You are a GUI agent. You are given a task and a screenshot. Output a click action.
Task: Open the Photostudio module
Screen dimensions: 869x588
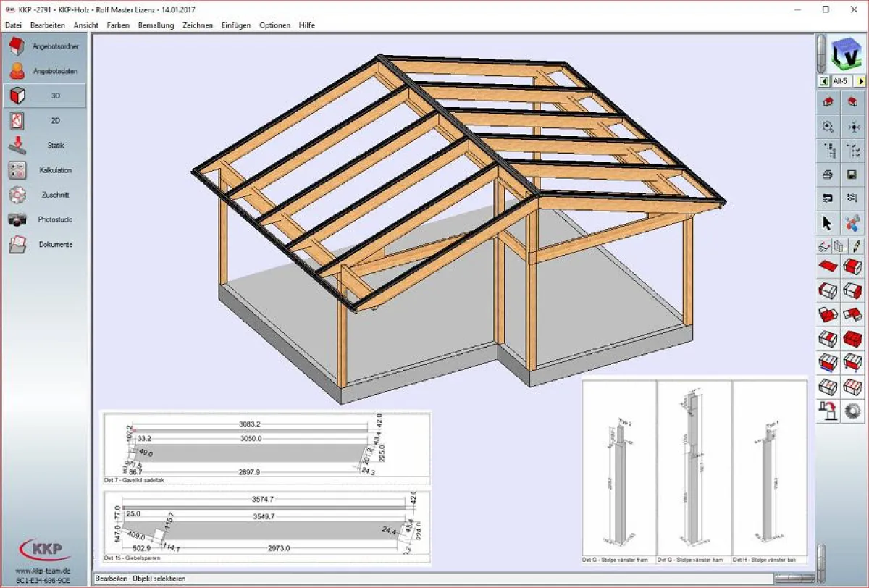click(43, 219)
